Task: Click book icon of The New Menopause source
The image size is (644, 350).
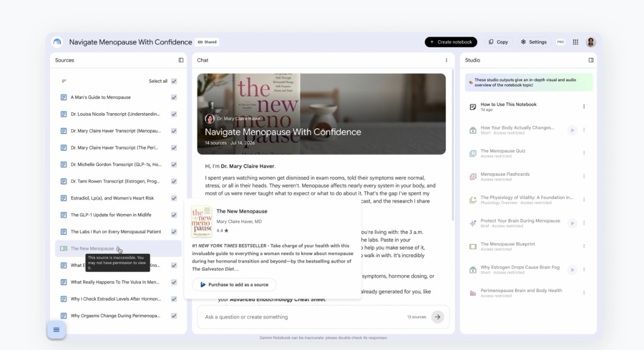Action: [x=64, y=249]
